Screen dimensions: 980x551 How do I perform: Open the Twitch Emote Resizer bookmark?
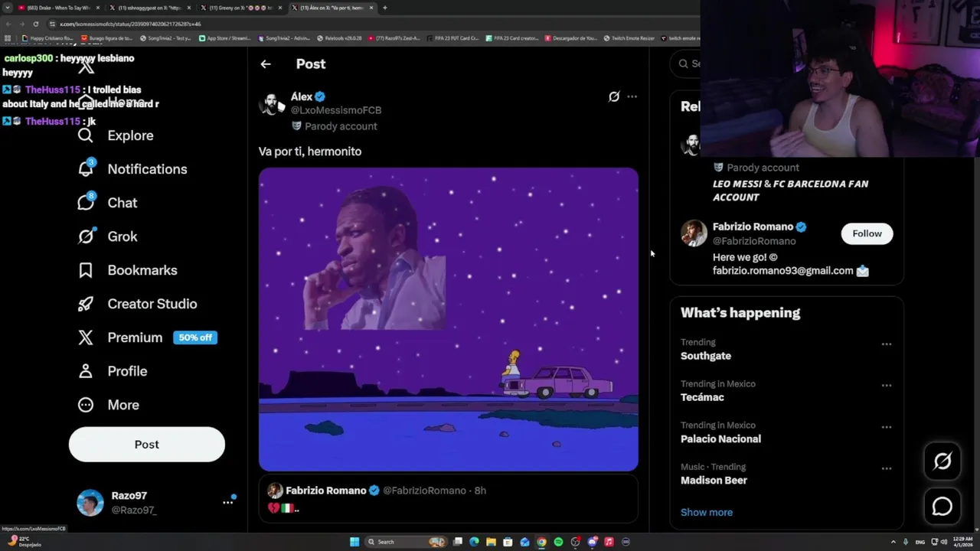point(629,38)
